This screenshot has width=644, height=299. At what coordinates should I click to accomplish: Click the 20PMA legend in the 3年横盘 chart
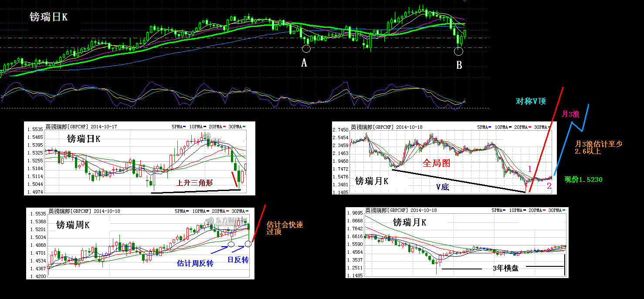(537, 210)
